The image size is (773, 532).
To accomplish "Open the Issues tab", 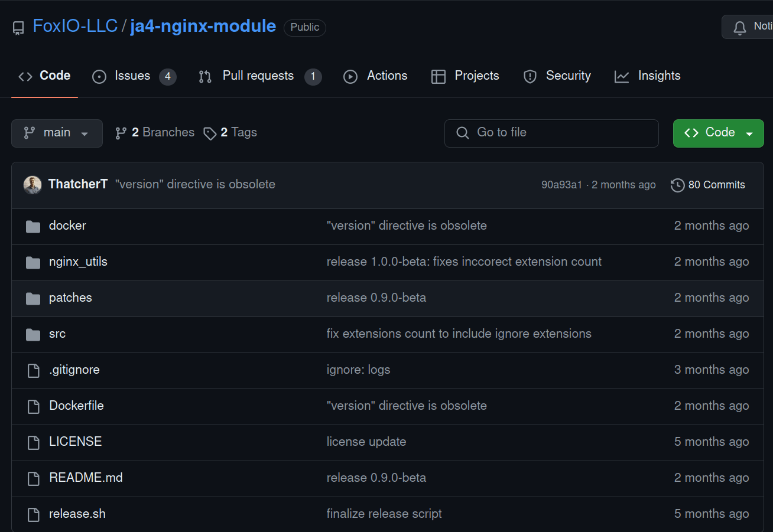I will 134,76.
